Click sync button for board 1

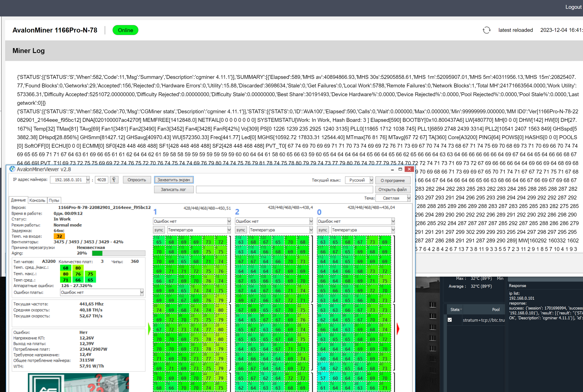tap(159, 230)
